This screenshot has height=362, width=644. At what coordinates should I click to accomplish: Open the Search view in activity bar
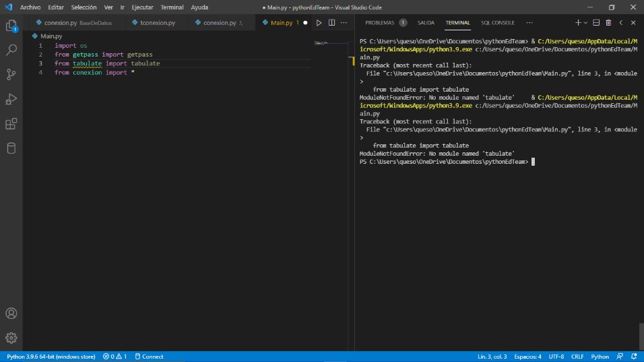click(11, 51)
